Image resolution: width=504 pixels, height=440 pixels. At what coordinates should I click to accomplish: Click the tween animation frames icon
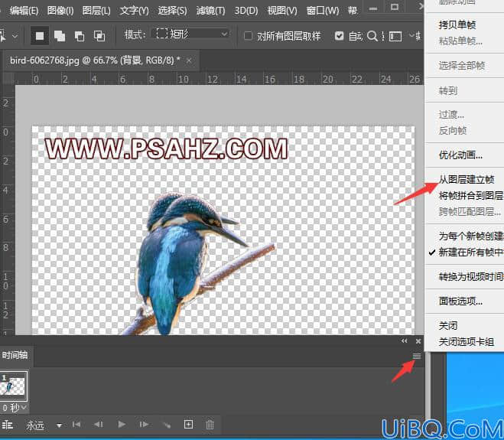pyautogui.click(x=167, y=425)
